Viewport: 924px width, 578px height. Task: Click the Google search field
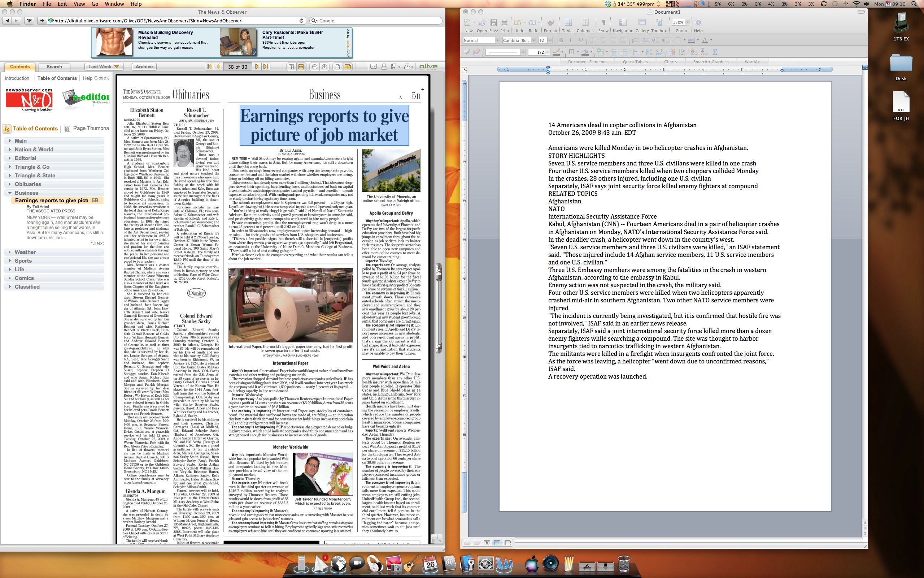tap(376, 21)
